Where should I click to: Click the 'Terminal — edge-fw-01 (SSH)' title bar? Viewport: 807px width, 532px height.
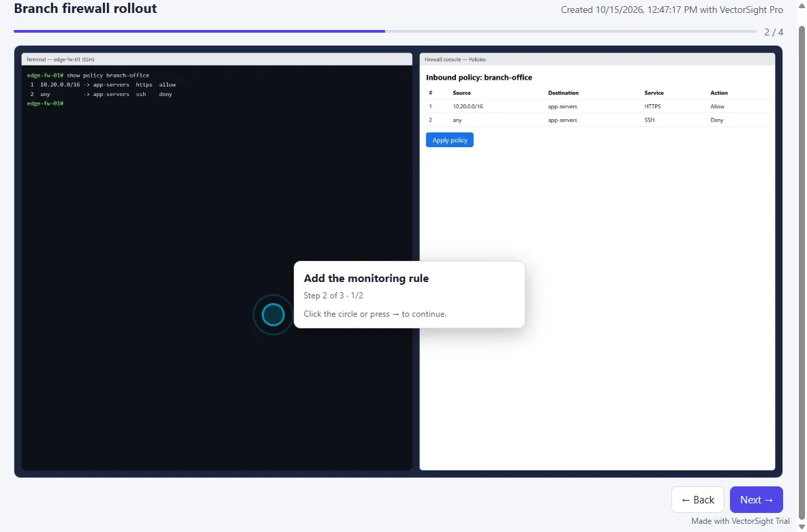pyautogui.click(x=217, y=59)
